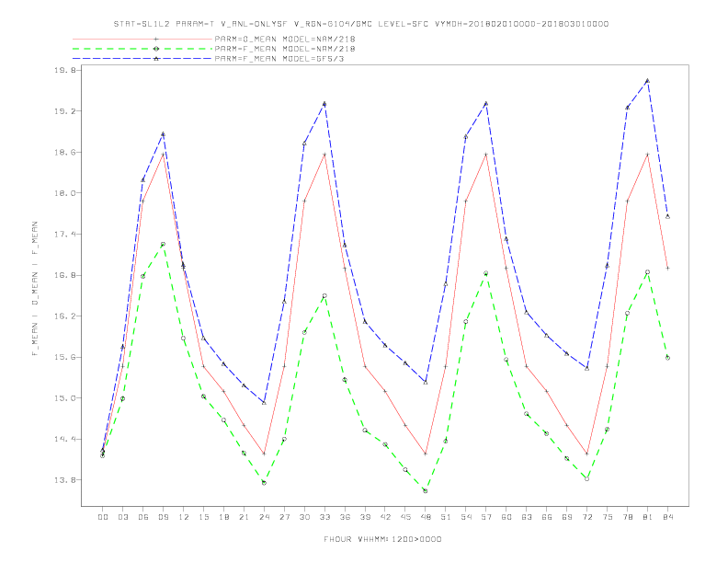This screenshot has height=563, width=728.
Task: Click x-axis tick label 84
Action: click(x=667, y=517)
